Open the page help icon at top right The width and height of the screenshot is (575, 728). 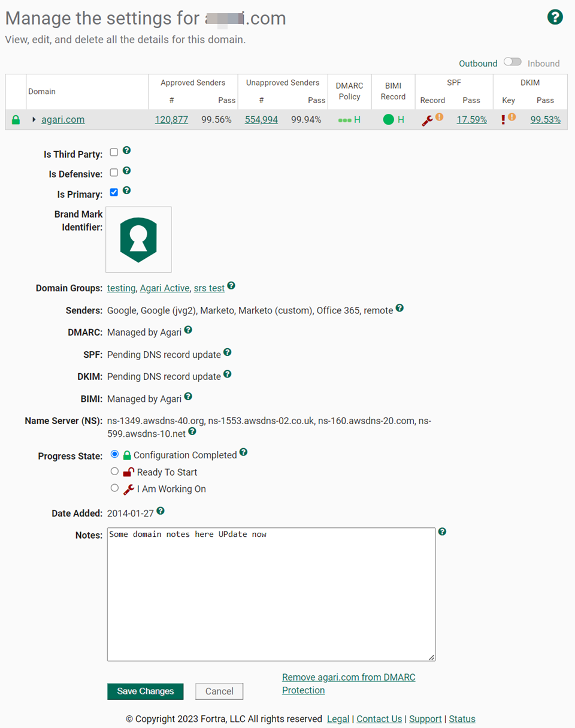click(x=555, y=17)
